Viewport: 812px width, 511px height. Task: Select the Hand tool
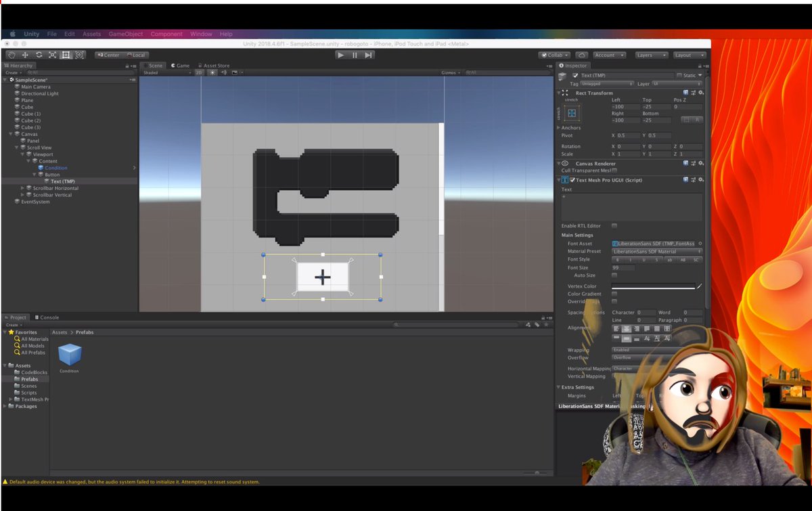coord(12,55)
